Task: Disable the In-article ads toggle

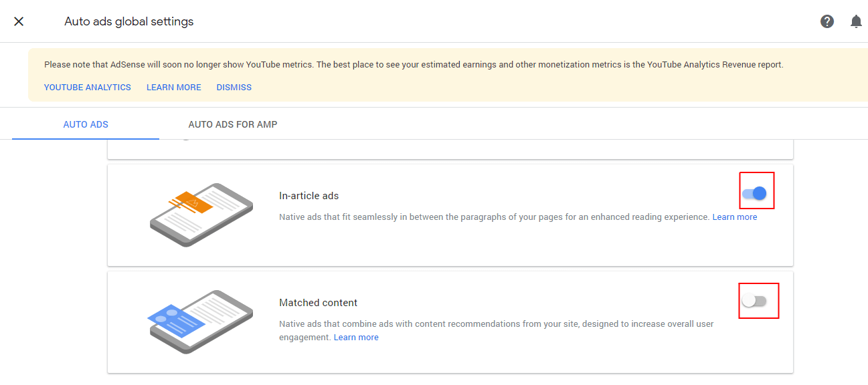Action: tap(754, 194)
